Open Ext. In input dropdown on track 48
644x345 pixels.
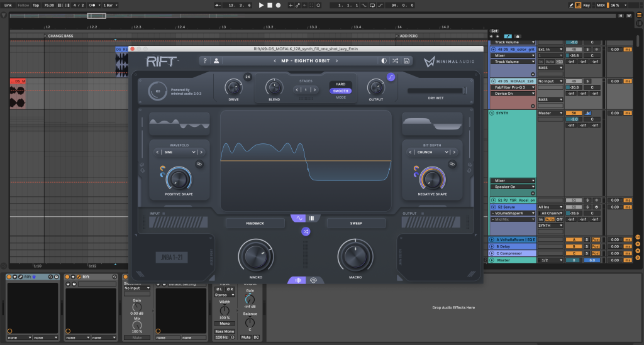coord(550,49)
